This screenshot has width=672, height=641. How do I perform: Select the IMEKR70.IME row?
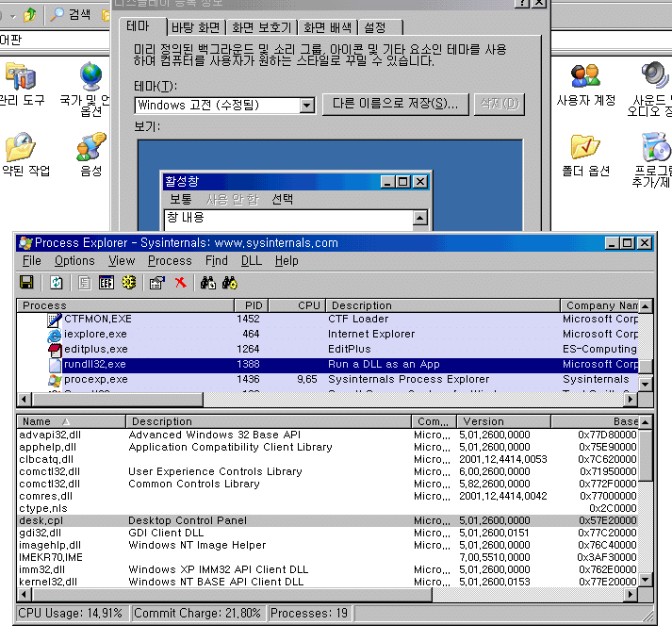tap(327, 558)
